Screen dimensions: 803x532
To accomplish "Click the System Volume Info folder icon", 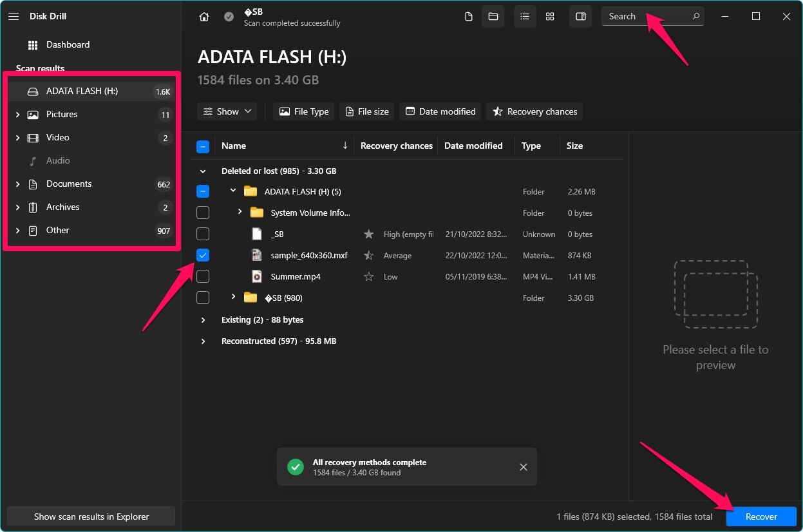I will (257, 213).
